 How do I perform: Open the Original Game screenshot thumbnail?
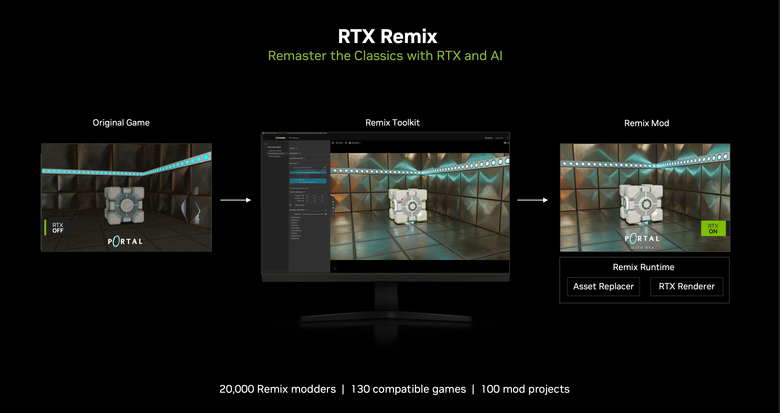pos(126,197)
